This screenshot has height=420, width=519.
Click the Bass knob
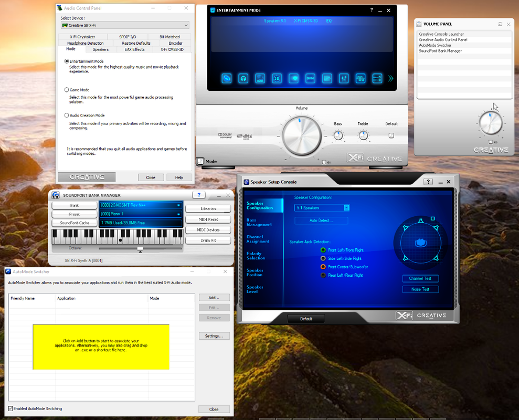[x=338, y=135]
